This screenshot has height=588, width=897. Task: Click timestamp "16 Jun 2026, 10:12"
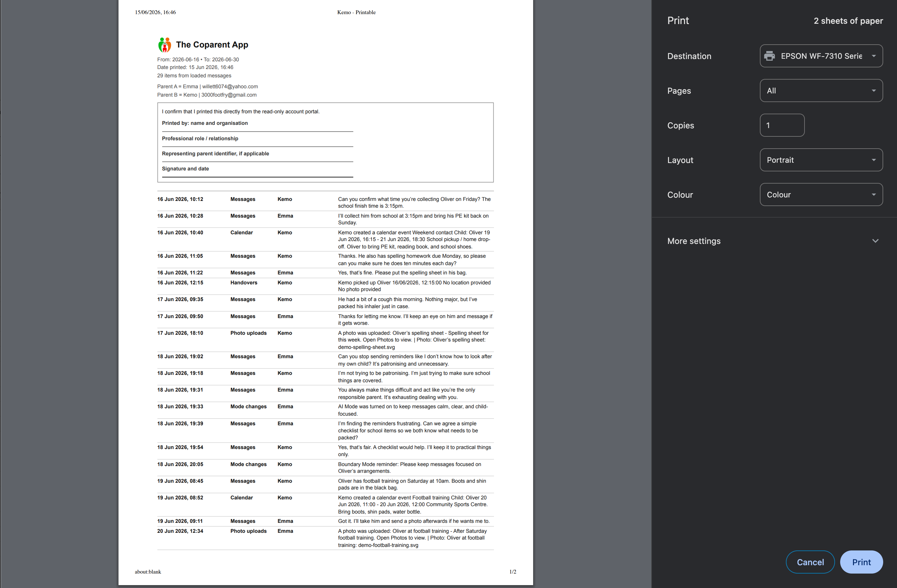point(180,199)
